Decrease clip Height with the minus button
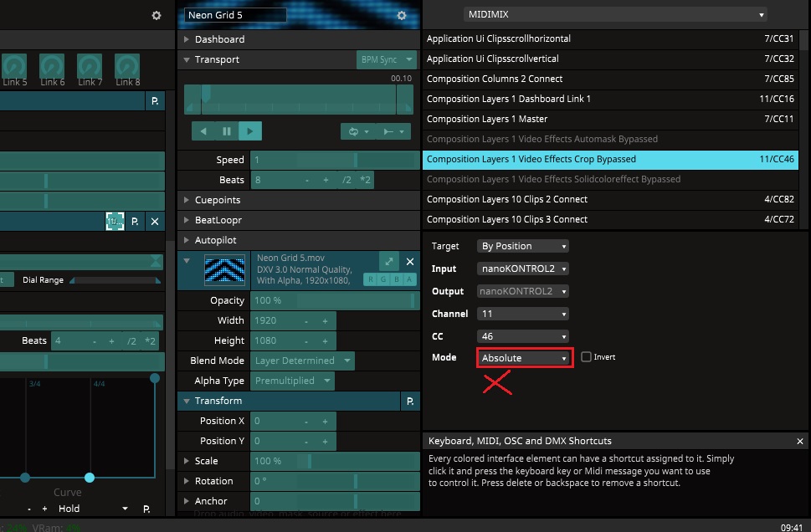 click(x=306, y=340)
